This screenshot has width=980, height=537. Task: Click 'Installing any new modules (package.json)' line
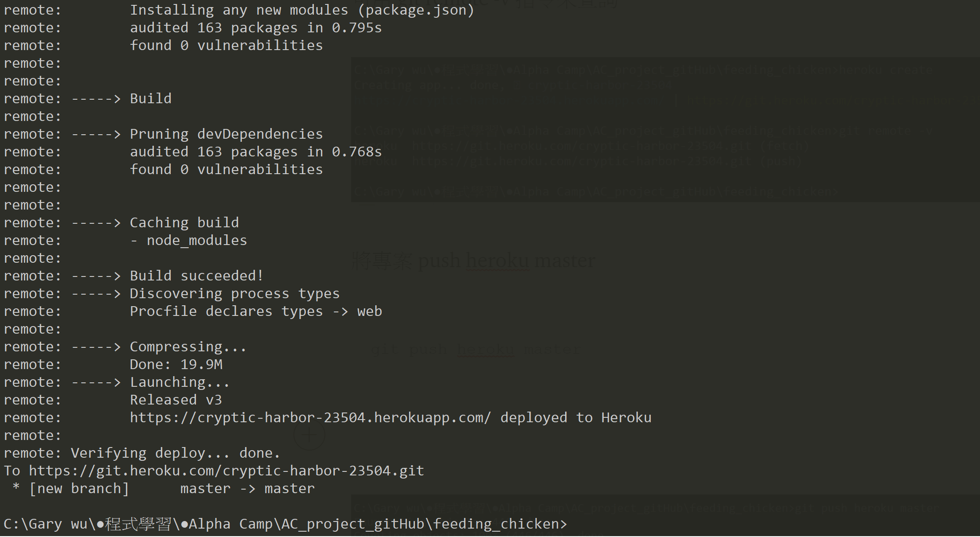pos(302,10)
